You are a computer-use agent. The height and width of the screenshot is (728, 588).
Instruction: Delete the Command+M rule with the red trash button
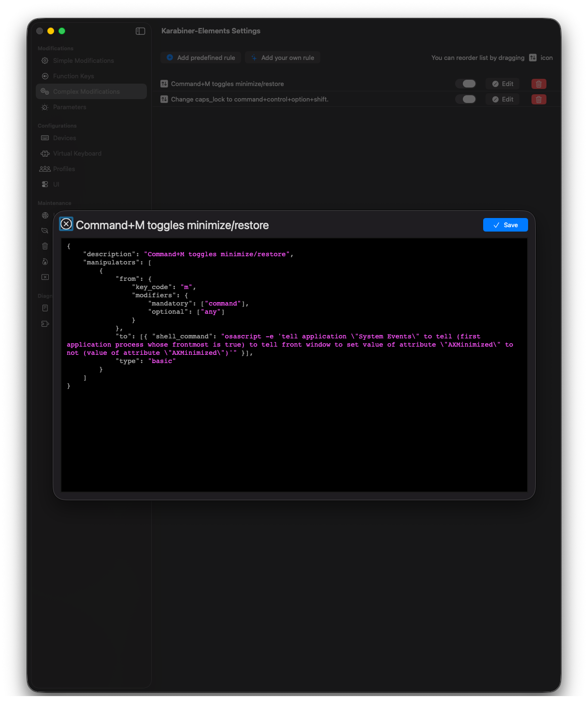point(539,84)
